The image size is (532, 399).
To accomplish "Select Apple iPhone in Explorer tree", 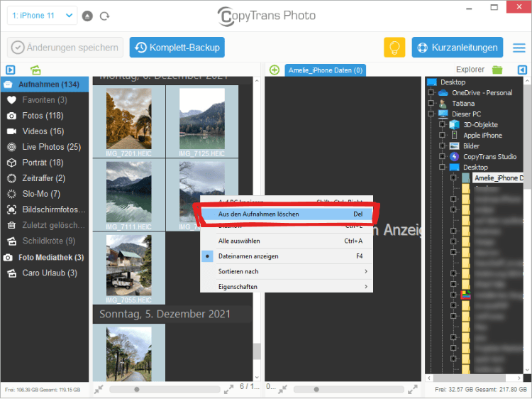I will pyautogui.click(x=482, y=135).
